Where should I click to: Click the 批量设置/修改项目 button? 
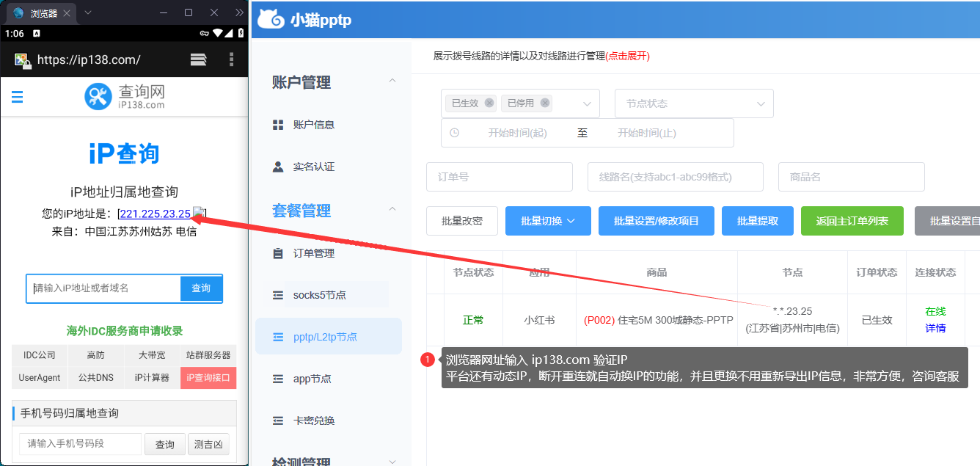click(x=657, y=221)
